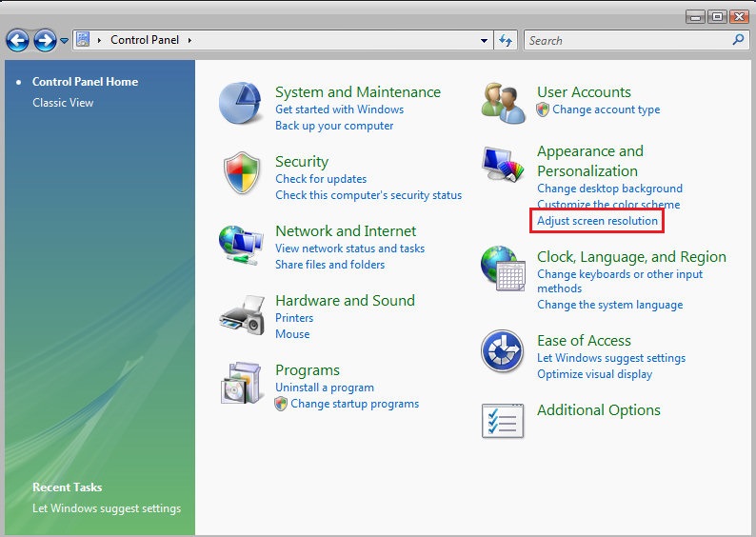Click the User Accounts people icon
756x537 pixels.
503,102
